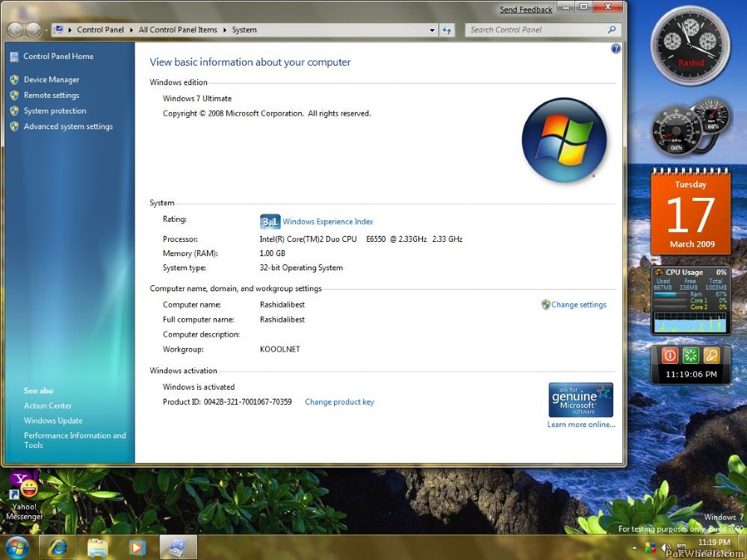This screenshot has height=560, width=747.
Task: Click the shield icon beside Remote settings
Action: coord(14,96)
